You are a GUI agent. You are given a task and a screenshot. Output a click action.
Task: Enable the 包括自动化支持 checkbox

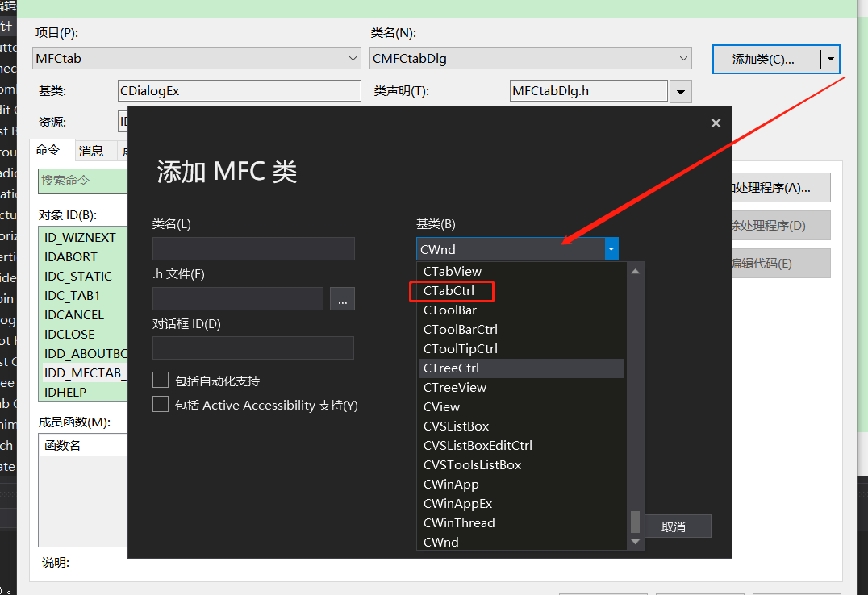tap(161, 380)
